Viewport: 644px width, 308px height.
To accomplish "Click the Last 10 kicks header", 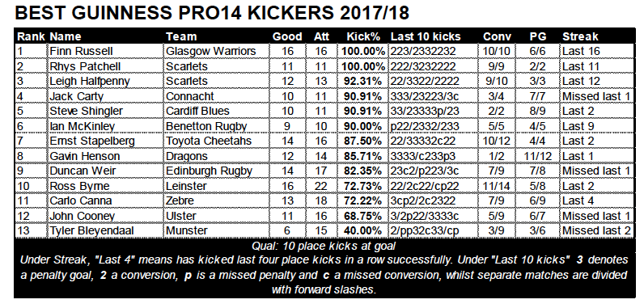I will point(426,36).
